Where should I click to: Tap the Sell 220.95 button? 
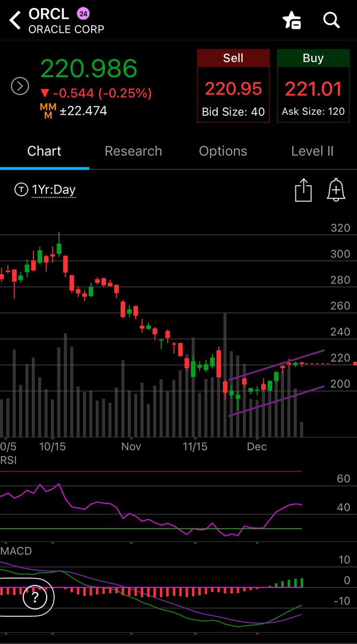coord(233,86)
